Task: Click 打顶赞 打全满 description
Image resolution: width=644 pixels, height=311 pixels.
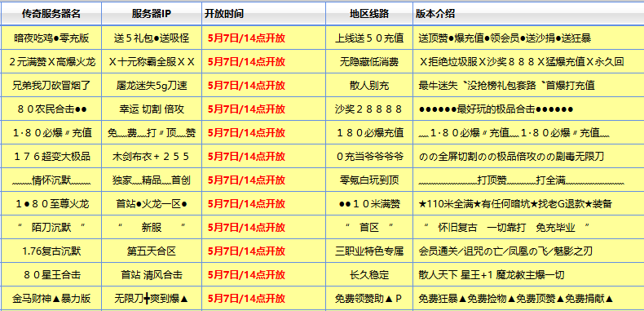Action: (x=521, y=180)
